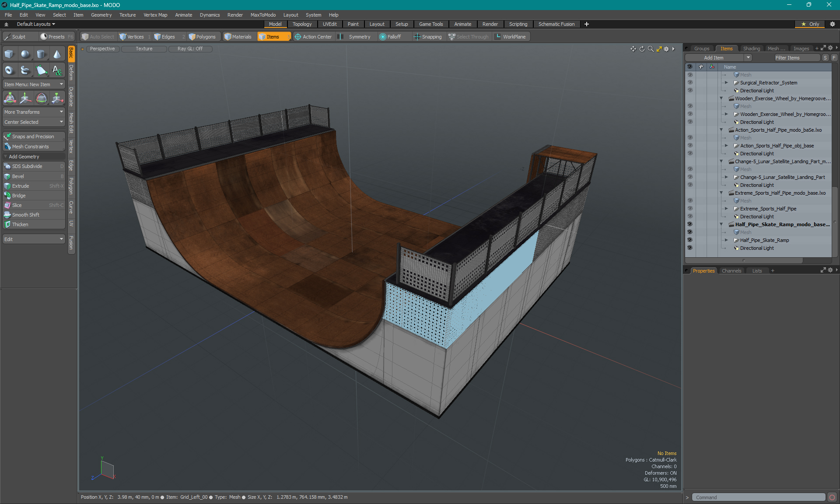Click the SDS Subdivide tool
This screenshot has width=840, height=504.
click(34, 166)
